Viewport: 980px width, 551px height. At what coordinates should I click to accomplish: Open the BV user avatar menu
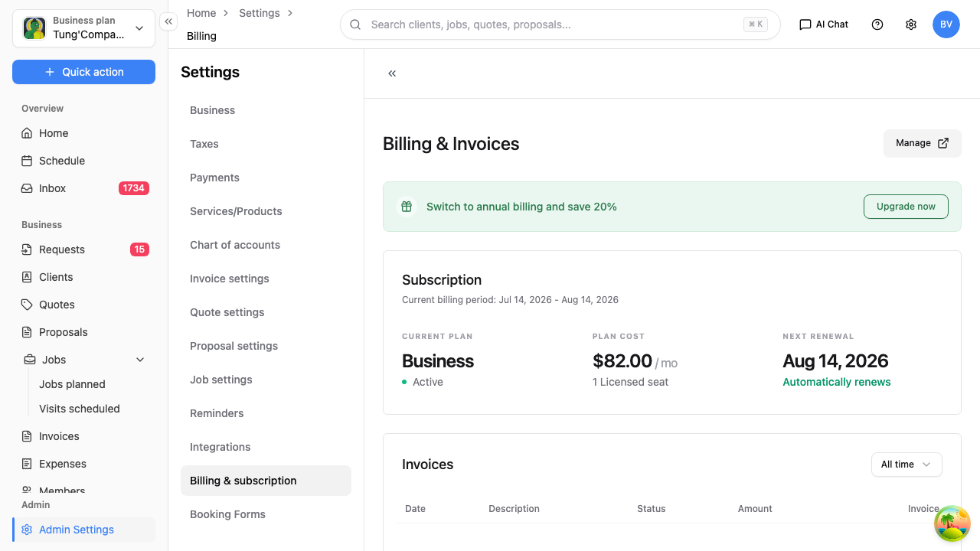(946, 24)
